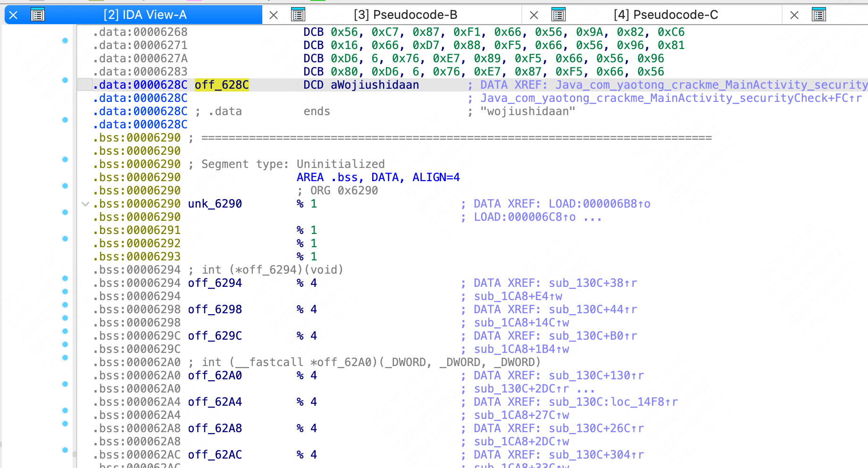Collapse the unk_6290 fold arrow
868x468 pixels.
tap(85, 204)
